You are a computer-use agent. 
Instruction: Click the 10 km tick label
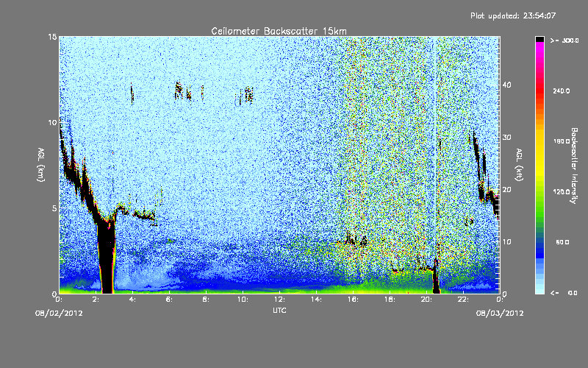52,122
